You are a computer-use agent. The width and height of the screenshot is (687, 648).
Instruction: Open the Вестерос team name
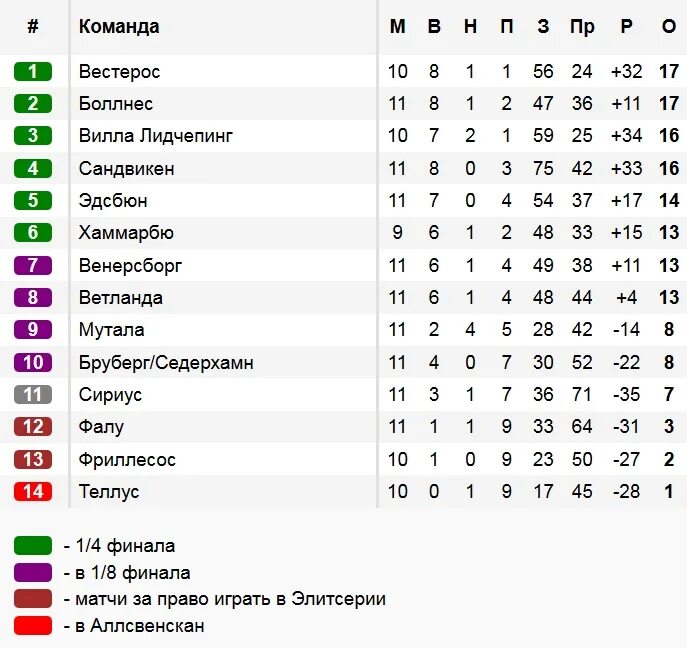click(x=120, y=71)
